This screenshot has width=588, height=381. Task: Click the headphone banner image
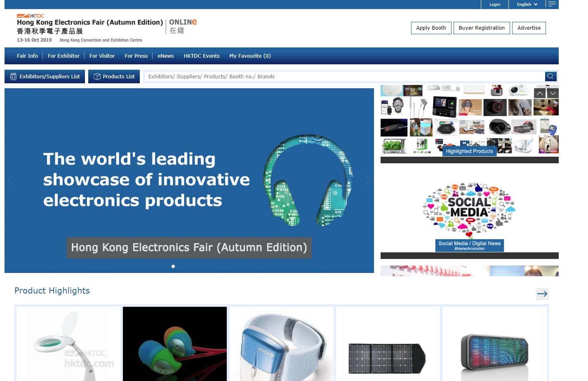tap(308, 180)
